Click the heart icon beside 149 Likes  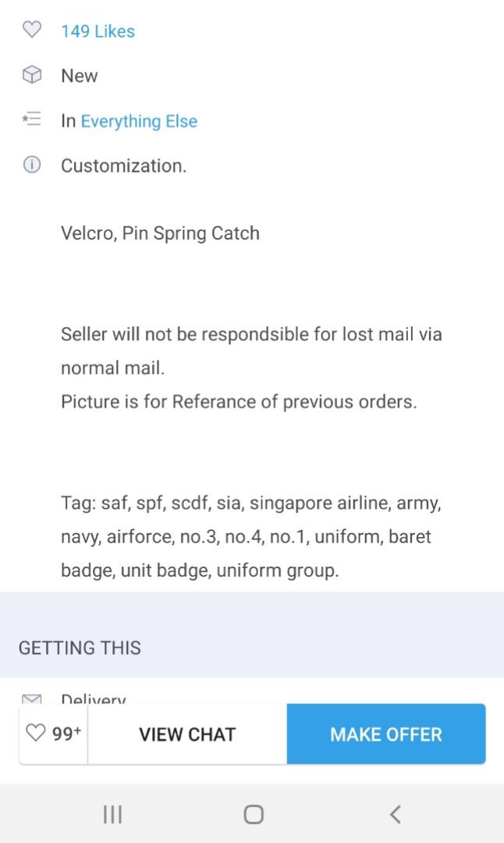32,30
